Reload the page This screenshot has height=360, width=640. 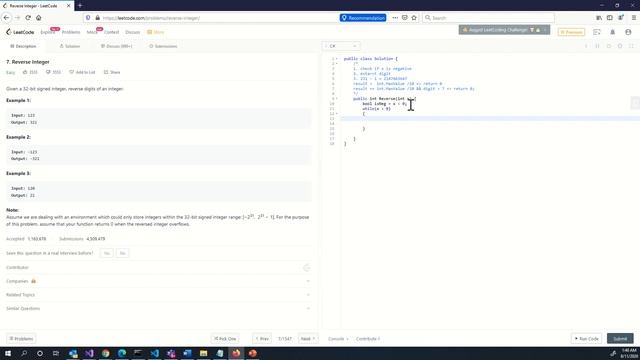point(28,18)
